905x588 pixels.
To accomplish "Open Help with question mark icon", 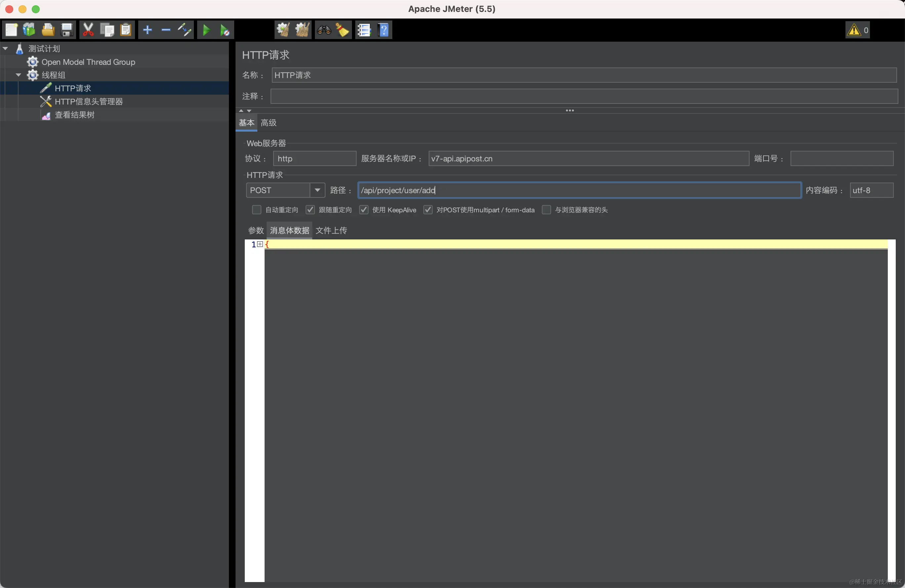I will click(x=384, y=30).
